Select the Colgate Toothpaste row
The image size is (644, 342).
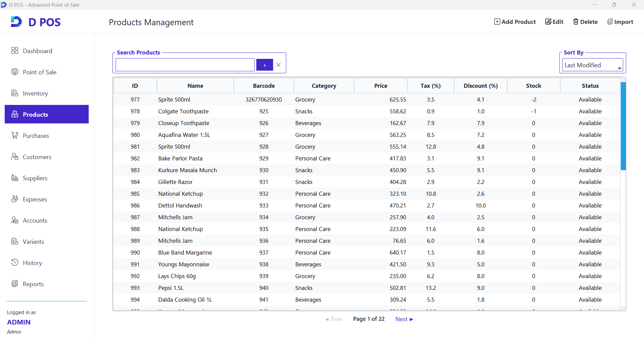pyautogui.click(x=367, y=111)
